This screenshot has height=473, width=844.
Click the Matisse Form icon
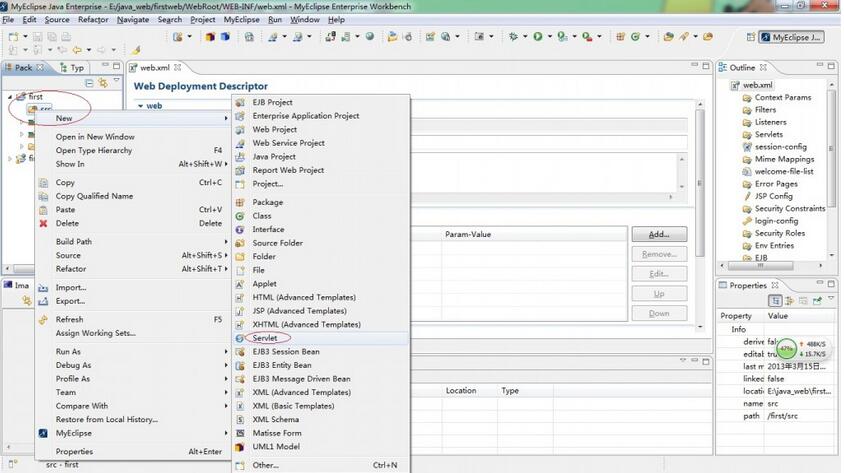coord(240,433)
